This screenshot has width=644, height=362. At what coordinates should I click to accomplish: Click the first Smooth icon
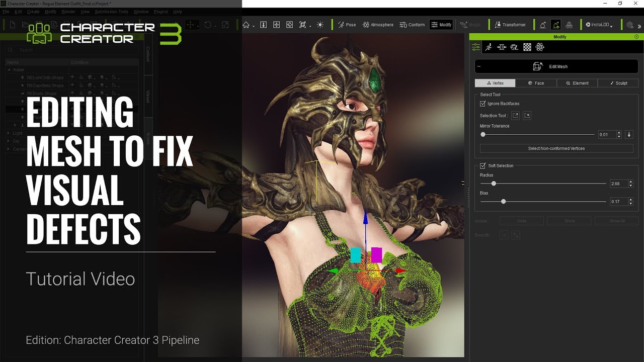click(504, 235)
